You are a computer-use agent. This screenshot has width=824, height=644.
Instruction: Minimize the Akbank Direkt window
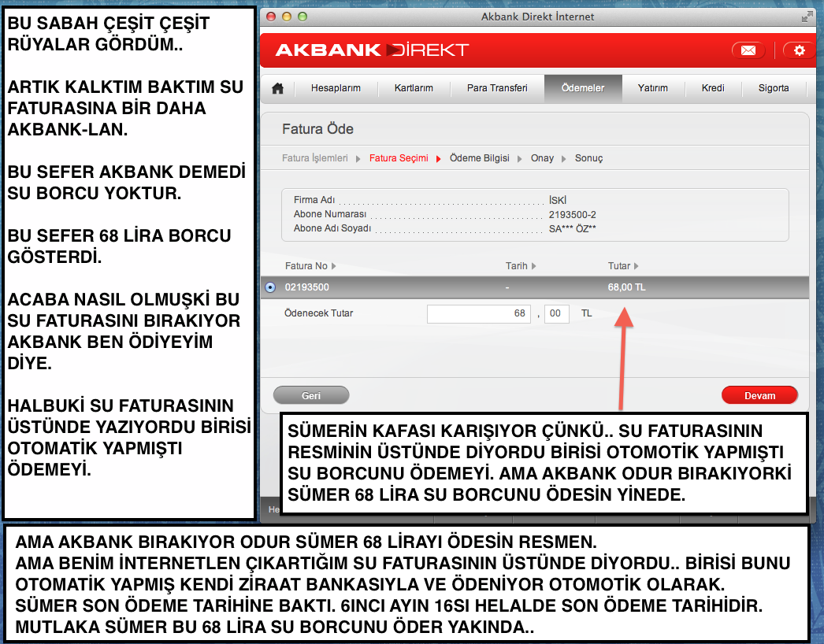coord(287,17)
